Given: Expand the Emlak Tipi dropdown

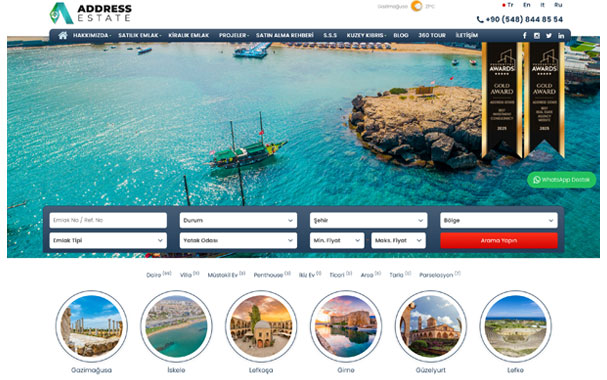Looking at the screenshot, I should [x=108, y=240].
